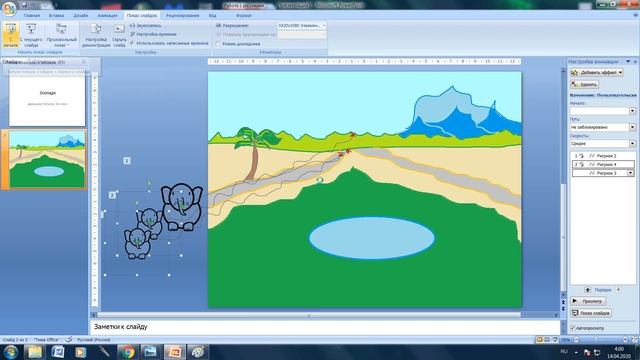Open Windows Start menu orb
This screenshot has width=640, height=360.
click(x=10, y=352)
